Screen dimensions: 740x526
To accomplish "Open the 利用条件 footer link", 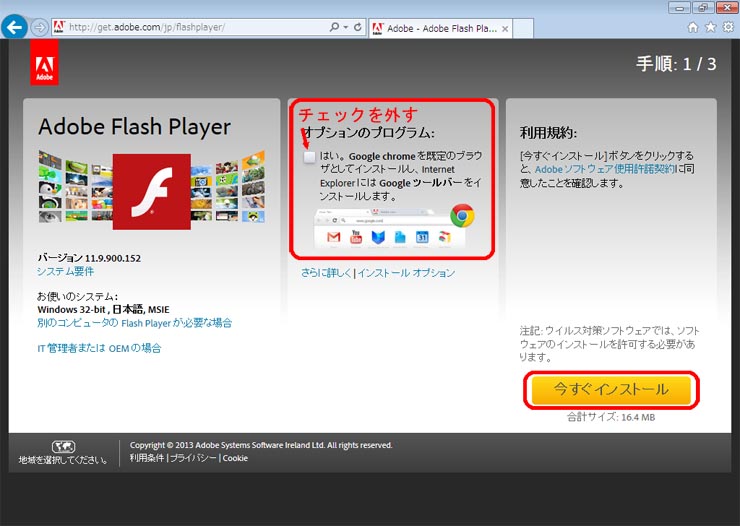I will (147, 458).
